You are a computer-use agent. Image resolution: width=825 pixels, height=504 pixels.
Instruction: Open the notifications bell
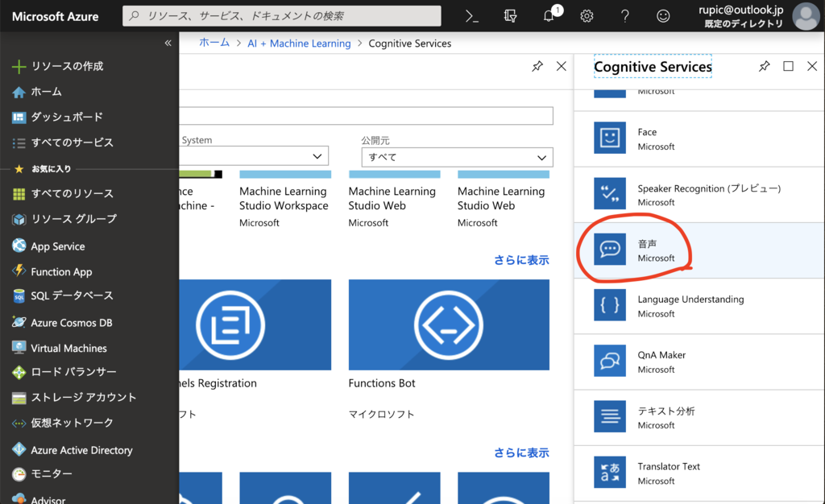(x=549, y=16)
